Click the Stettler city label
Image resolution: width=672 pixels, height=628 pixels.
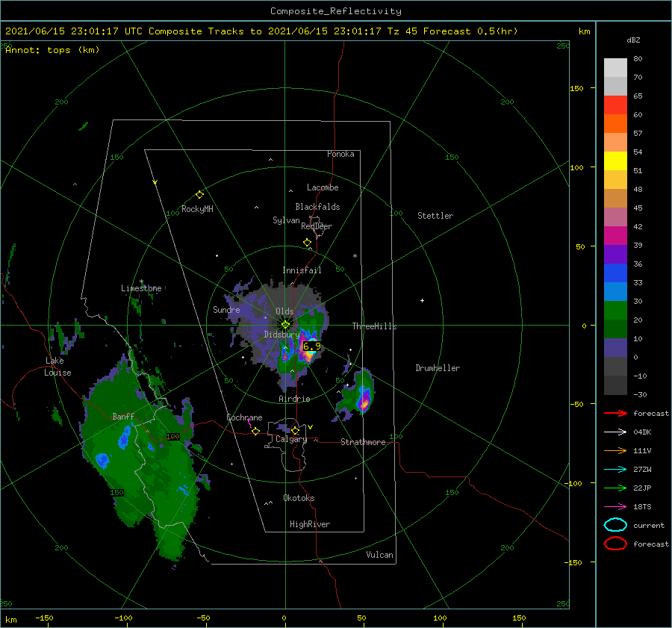point(435,216)
